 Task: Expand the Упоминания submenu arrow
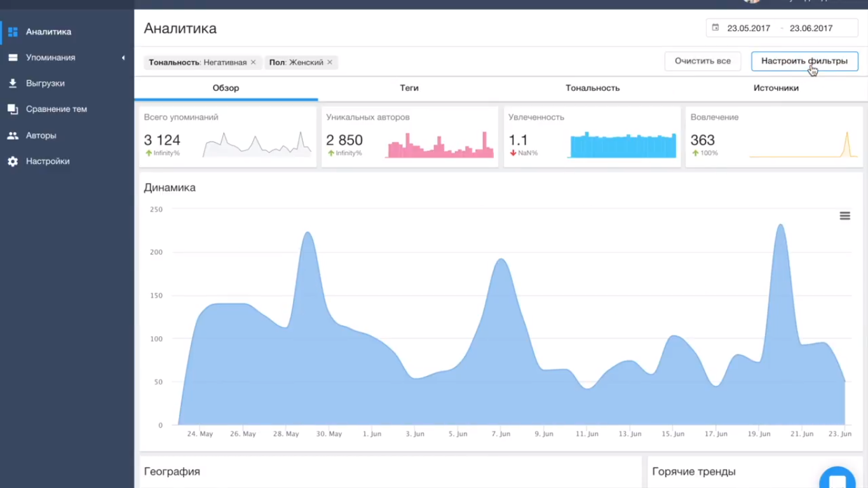(123, 58)
